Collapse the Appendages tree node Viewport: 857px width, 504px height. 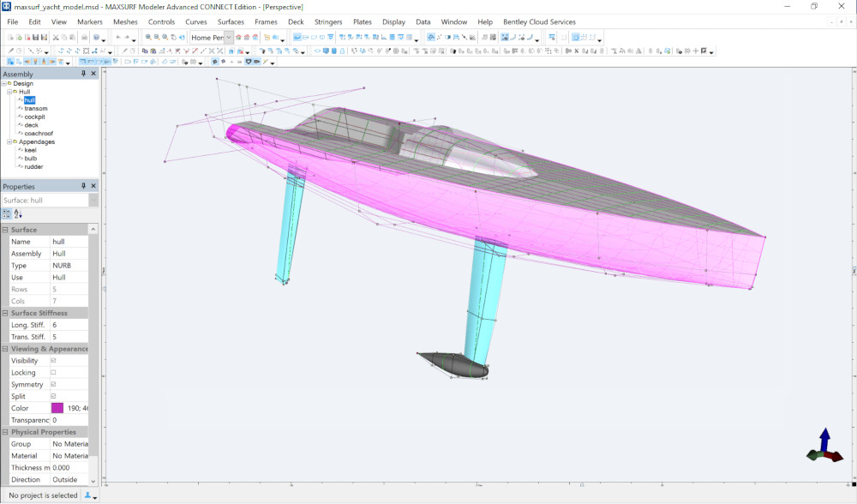tap(9, 142)
